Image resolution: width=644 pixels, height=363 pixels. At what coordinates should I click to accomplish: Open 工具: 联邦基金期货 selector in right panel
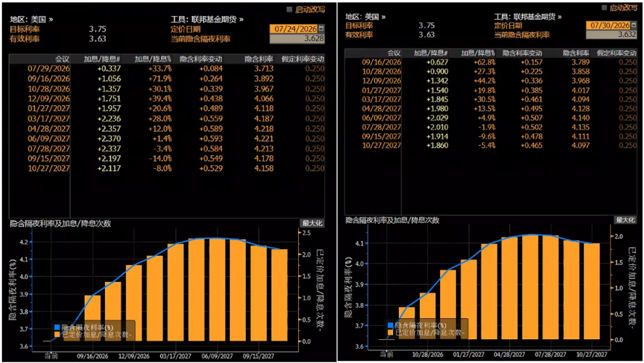(528, 17)
